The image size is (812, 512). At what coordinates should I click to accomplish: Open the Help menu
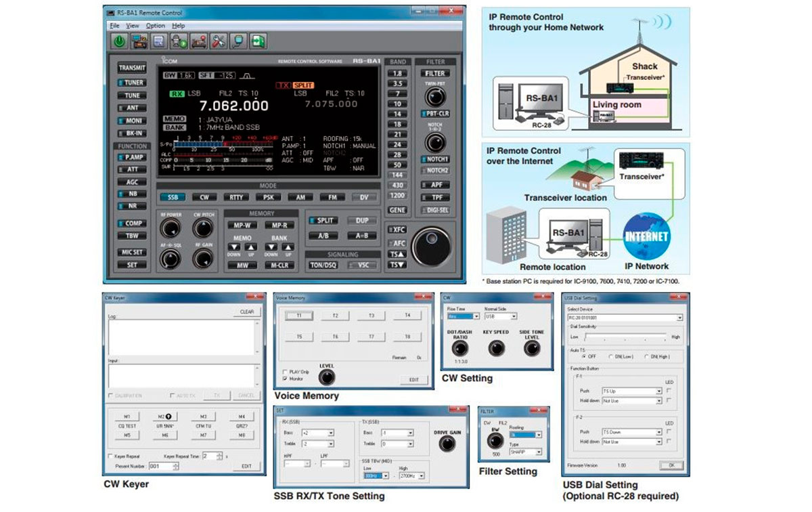click(x=178, y=26)
